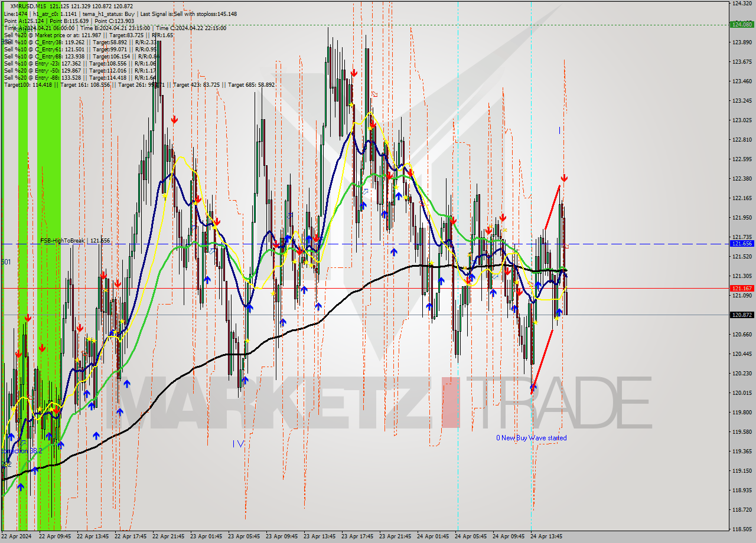Click the '0 New Buy Wave started' label
The height and width of the screenshot is (543, 756).
coord(531,438)
